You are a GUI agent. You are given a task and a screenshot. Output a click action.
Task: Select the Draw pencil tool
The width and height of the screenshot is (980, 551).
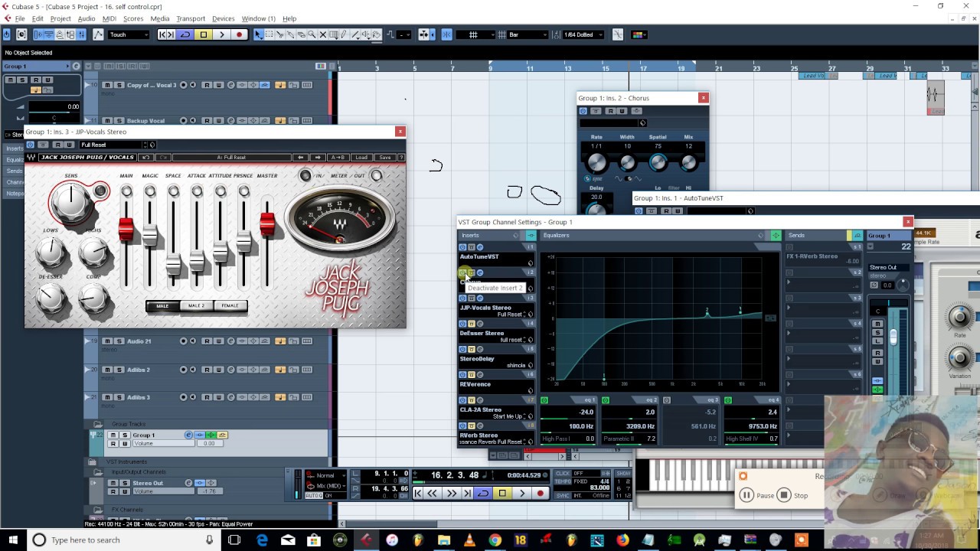(x=345, y=34)
